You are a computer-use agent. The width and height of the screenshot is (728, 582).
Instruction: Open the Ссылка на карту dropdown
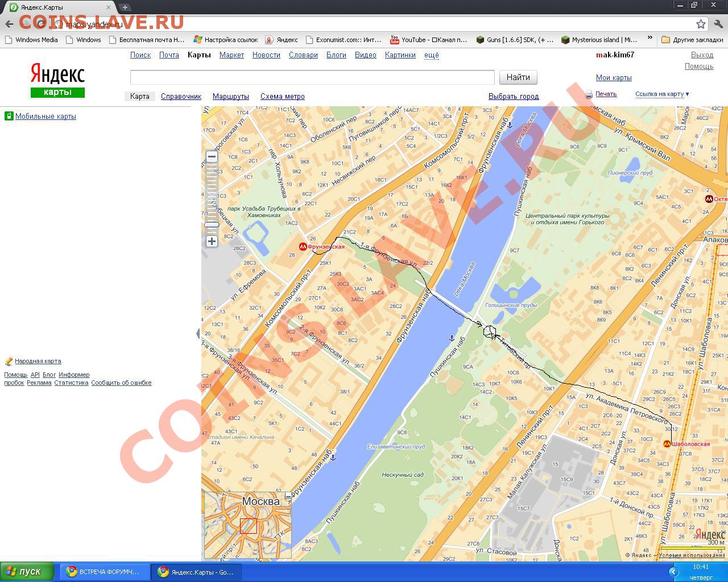tap(662, 94)
